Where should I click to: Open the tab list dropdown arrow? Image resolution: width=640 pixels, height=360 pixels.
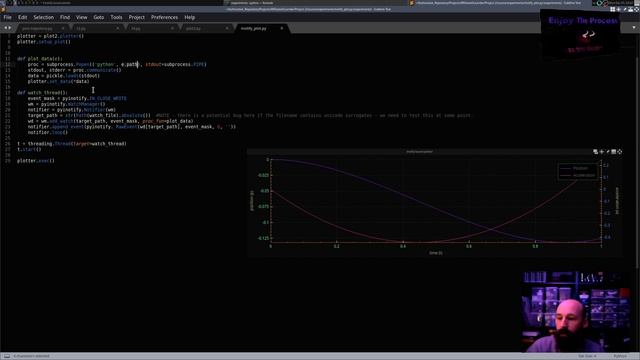tap(634, 28)
